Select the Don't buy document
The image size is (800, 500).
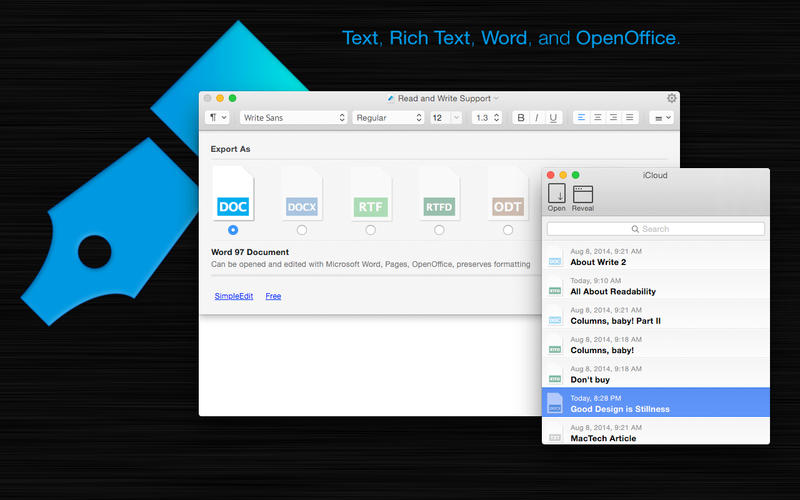[656, 374]
